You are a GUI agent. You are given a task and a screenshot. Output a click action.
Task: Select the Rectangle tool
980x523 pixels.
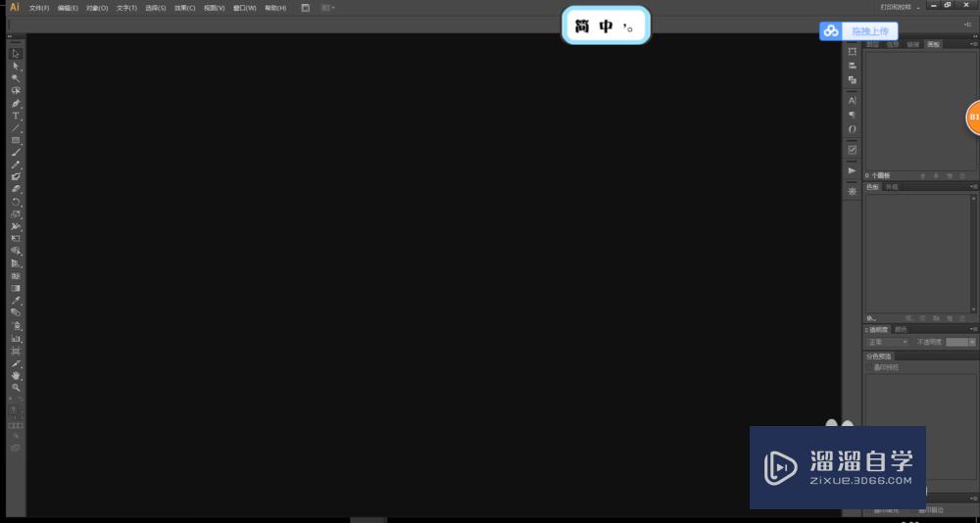click(17, 140)
